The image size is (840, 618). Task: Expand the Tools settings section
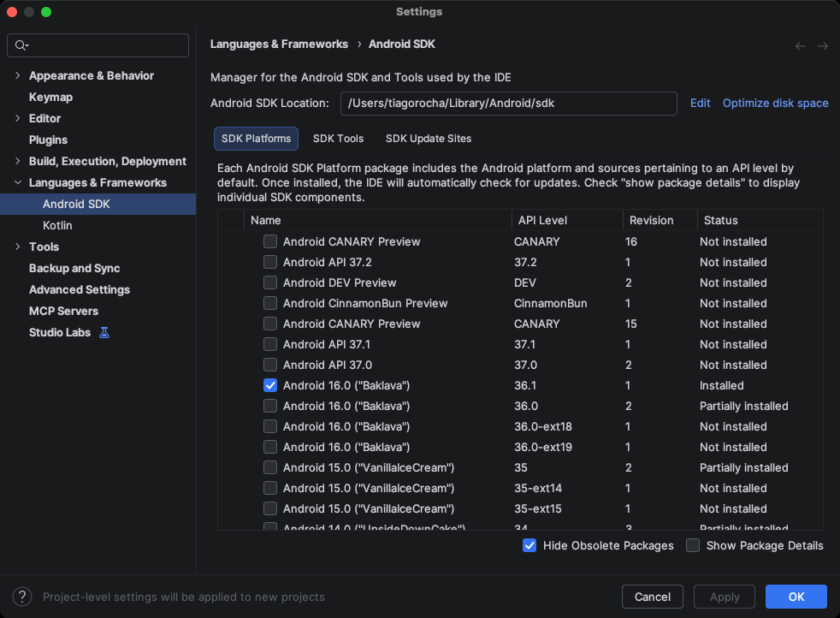18,247
